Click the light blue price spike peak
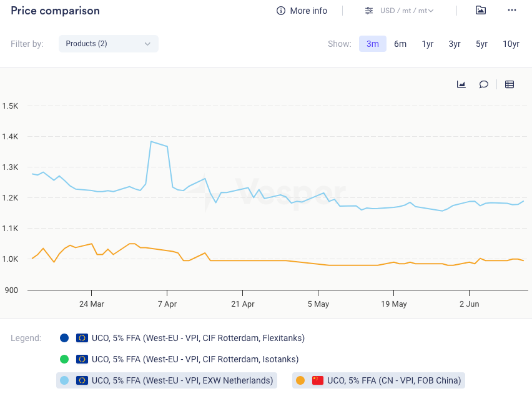Screen dimensions: 532x396 pos(151,141)
